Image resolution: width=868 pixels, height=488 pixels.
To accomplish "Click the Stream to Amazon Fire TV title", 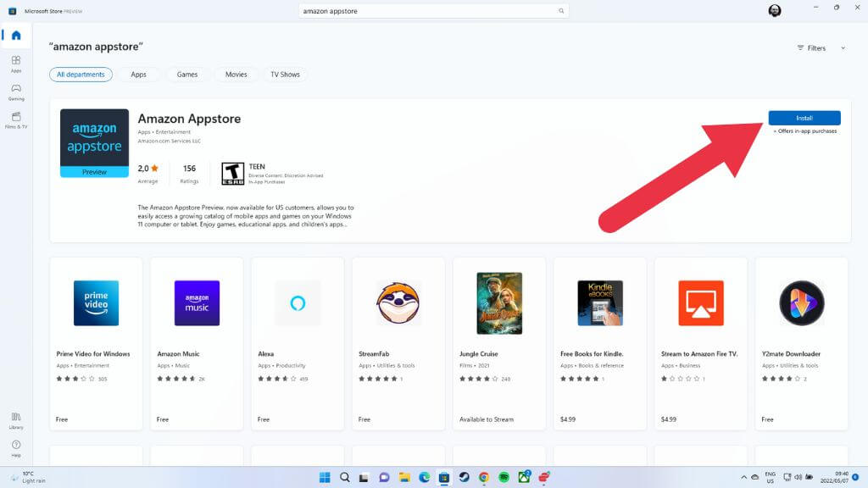I will pos(699,354).
